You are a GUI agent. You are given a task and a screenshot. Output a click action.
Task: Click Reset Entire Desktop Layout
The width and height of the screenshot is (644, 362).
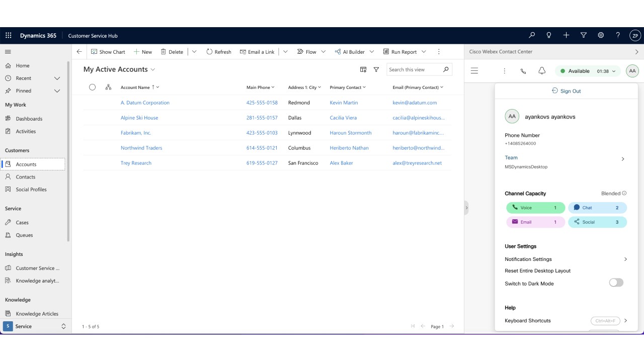pos(537,270)
